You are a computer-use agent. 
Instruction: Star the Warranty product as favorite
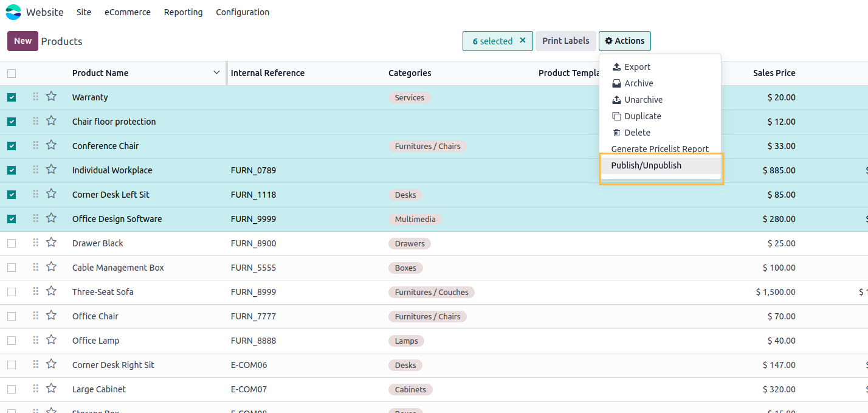tap(51, 97)
